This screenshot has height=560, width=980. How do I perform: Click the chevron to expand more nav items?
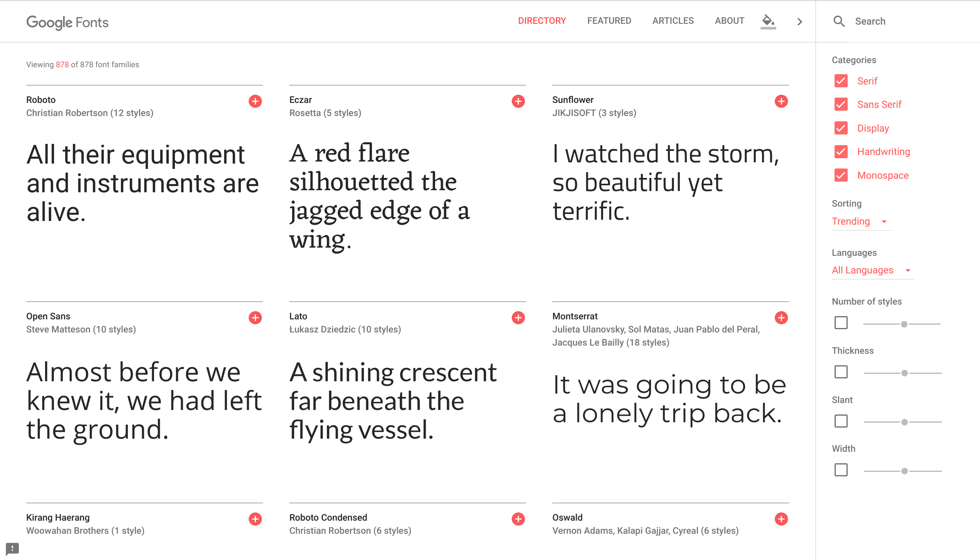(x=799, y=21)
